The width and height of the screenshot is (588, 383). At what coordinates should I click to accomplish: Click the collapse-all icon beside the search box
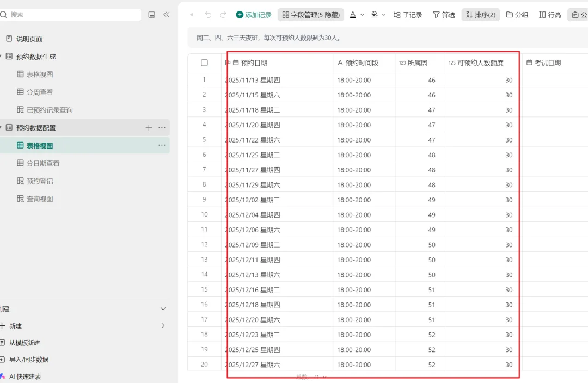tap(151, 15)
